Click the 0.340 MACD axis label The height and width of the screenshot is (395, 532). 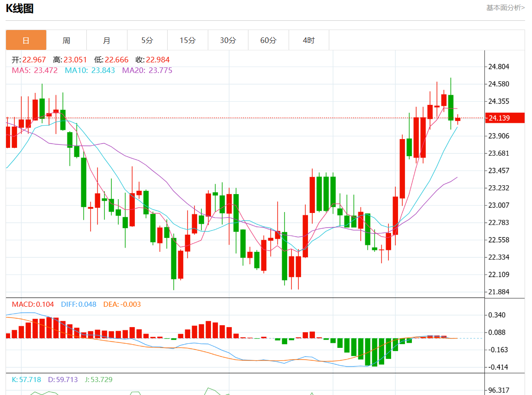497,315
